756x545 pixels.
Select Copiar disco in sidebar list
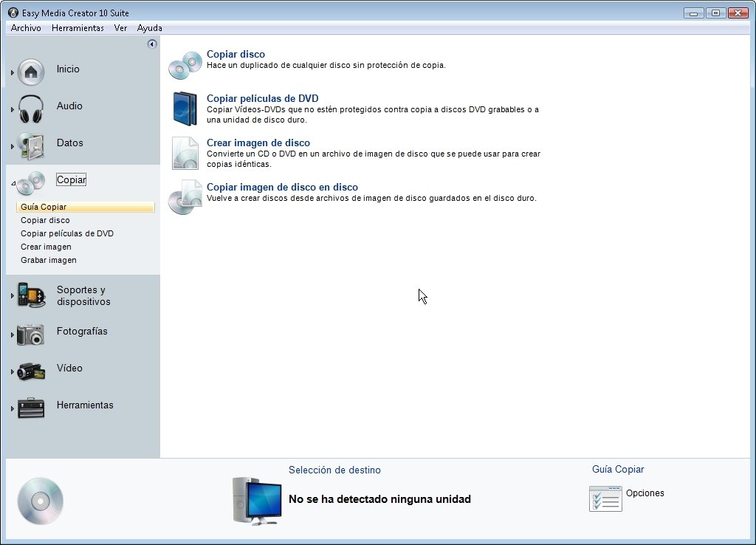coord(45,220)
